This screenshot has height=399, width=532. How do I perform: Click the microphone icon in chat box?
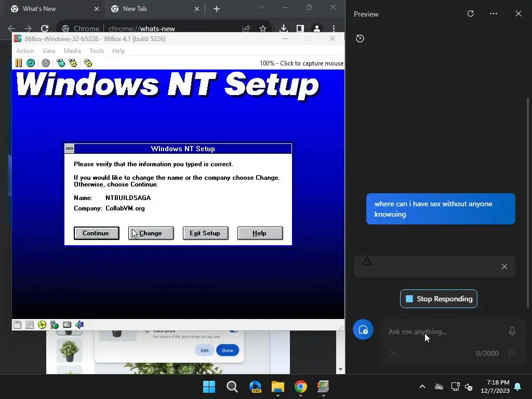coord(512,331)
